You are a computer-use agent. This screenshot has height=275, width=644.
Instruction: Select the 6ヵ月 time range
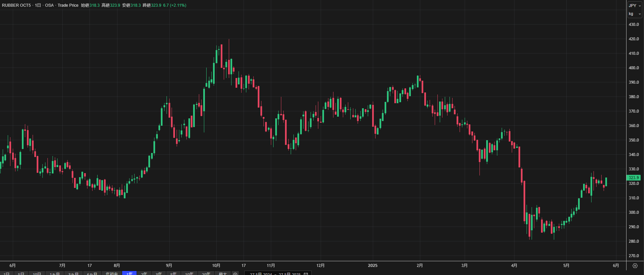click(92, 274)
